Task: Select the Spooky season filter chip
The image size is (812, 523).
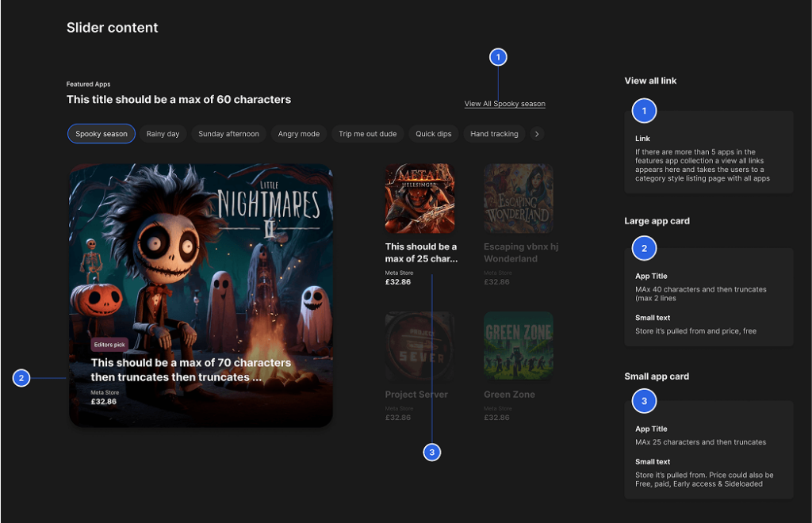Action: pyautogui.click(x=101, y=134)
